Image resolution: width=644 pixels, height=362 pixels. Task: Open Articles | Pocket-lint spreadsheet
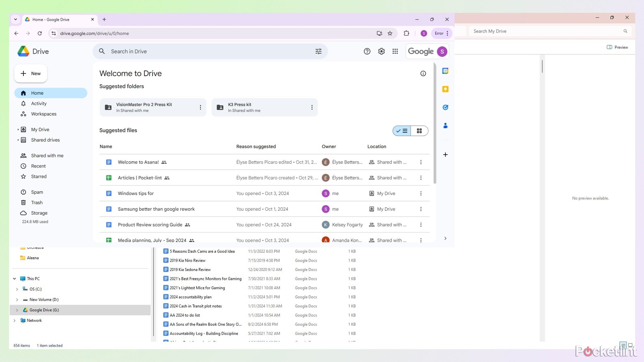[x=140, y=178]
